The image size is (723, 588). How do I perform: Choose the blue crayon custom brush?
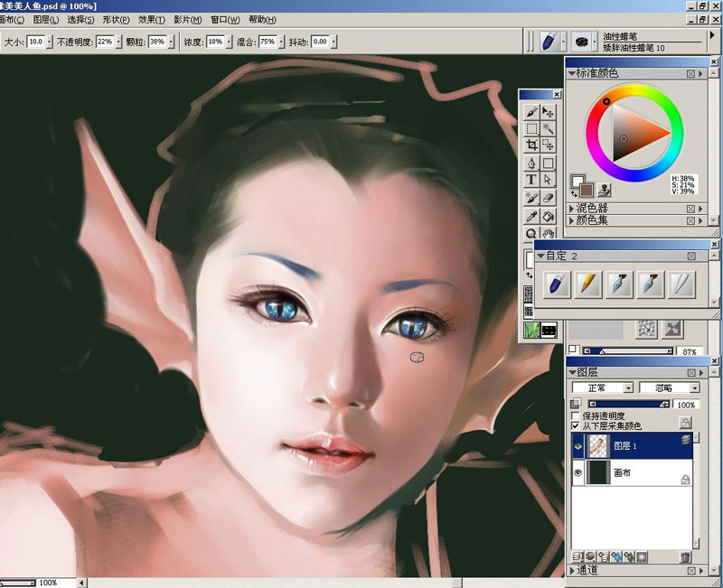[557, 284]
